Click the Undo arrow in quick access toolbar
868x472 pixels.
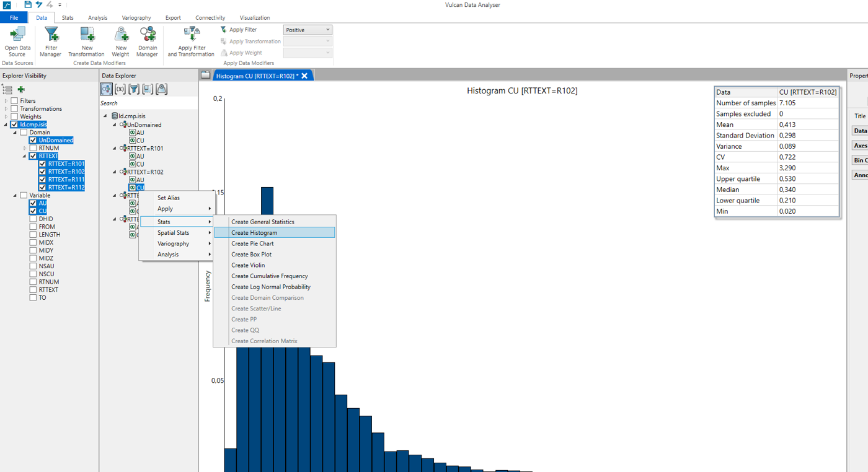(39, 5)
